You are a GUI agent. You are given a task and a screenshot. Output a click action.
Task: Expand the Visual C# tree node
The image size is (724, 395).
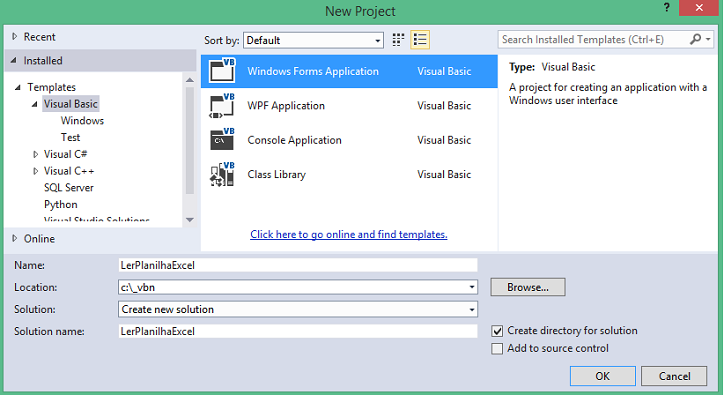coord(36,154)
